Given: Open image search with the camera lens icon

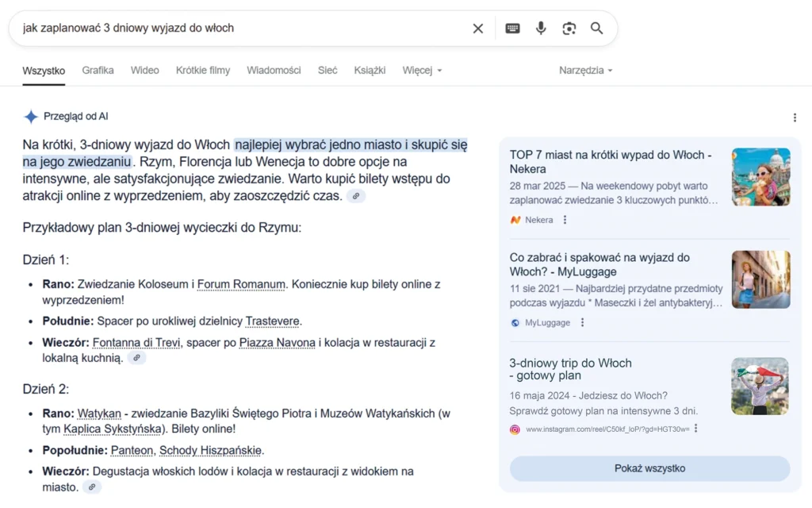Looking at the screenshot, I should coord(569,29).
